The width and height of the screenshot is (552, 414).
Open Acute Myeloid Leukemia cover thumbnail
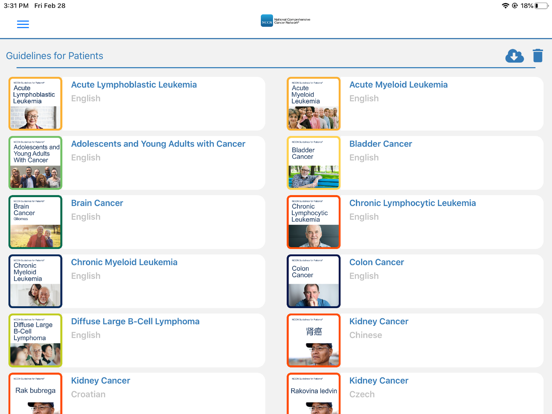click(x=314, y=104)
